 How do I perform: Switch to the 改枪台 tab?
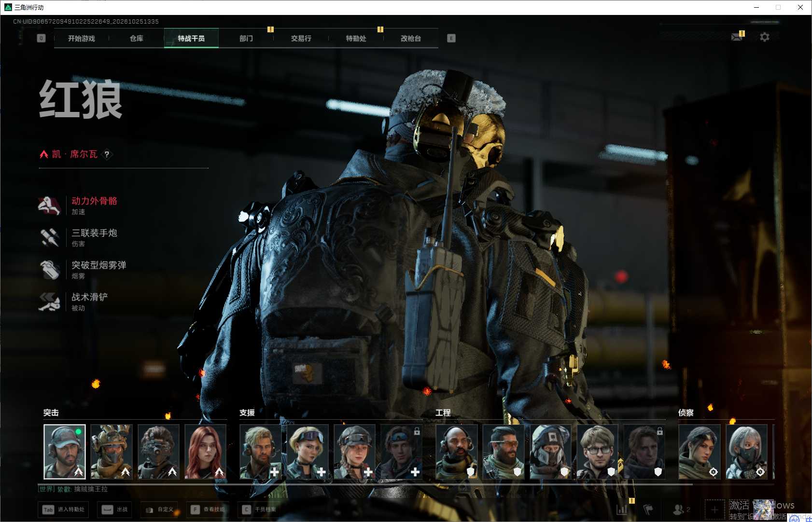pos(411,38)
